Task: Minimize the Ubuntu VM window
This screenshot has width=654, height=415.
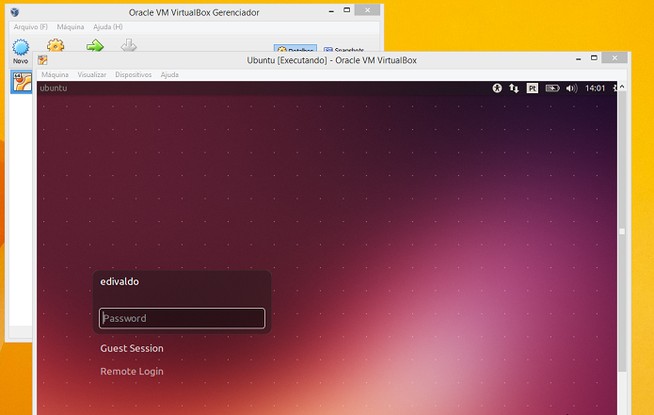Action: pos(578,59)
